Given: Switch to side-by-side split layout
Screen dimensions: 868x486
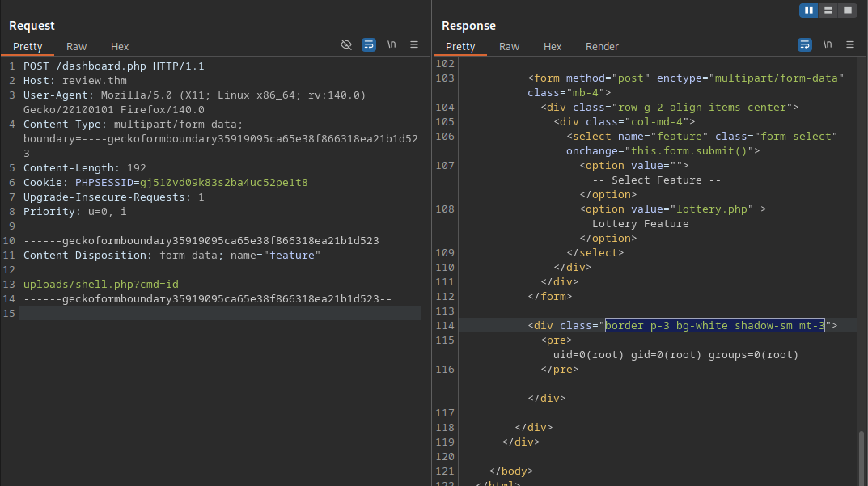Looking at the screenshot, I should [x=809, y=10].
